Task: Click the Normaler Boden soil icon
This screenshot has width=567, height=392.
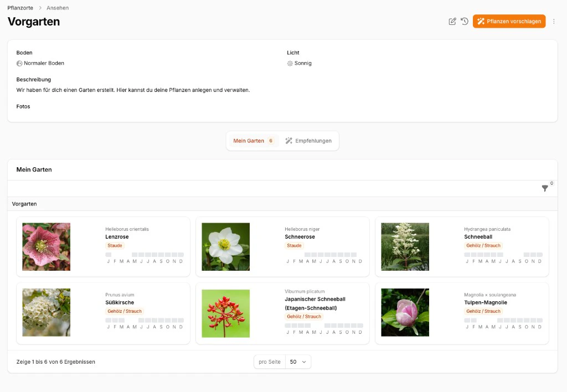Action: (x=19, y=63)
